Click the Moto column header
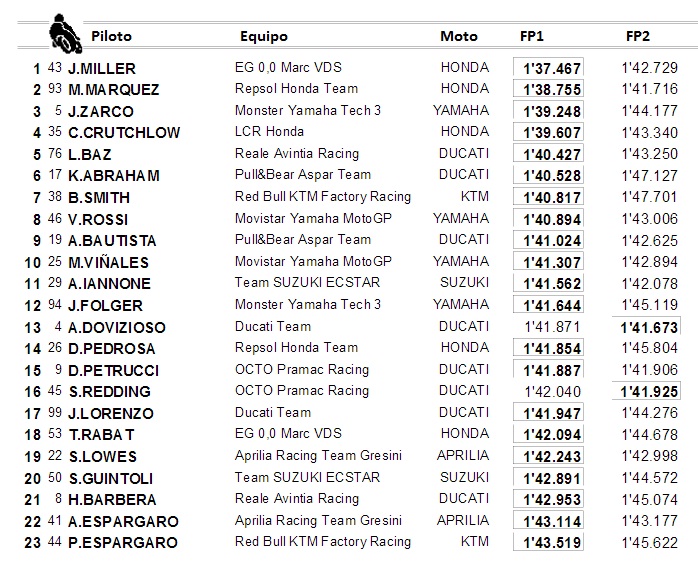This screenshot has height=572, width=698. coord(459,36)
